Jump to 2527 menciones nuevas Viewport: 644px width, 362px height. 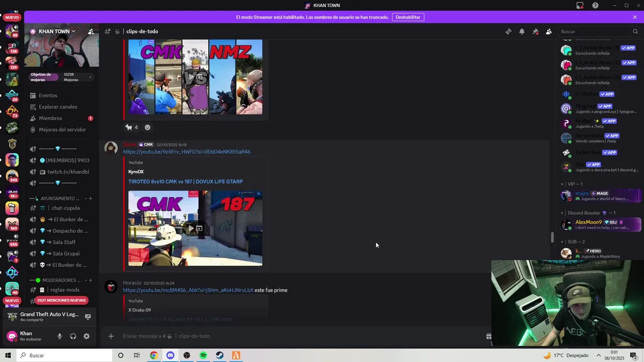(x=62, y=300)
